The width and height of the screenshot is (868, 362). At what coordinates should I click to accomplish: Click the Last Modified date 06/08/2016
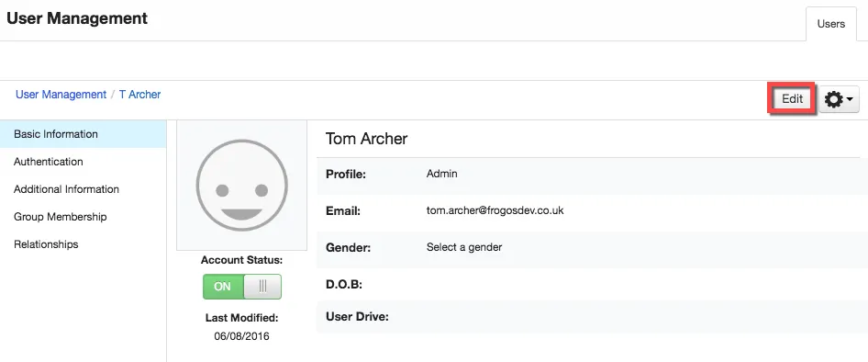click(x=242, y=336)
